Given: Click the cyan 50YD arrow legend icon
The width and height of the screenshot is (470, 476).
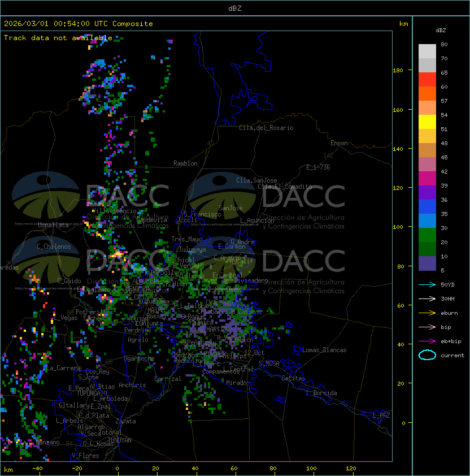Looking at the screenshot, I should pyautogui.click(x=427, y=284).
